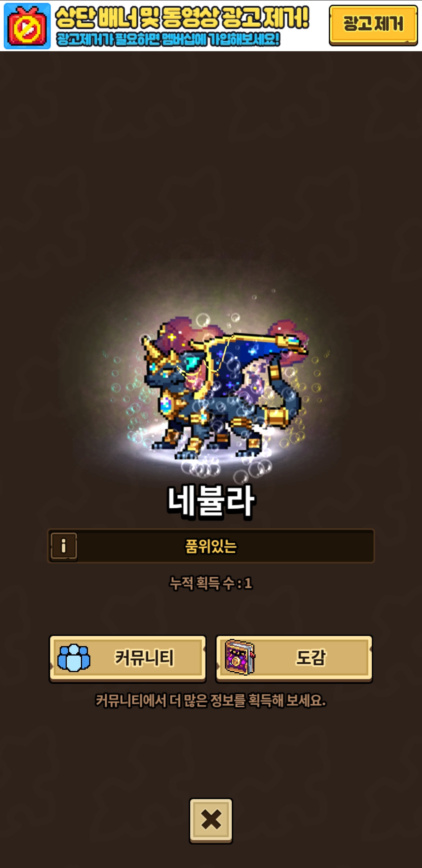
Task: Open the info 'i' icon for personality
Action: [x=64, y=546]
